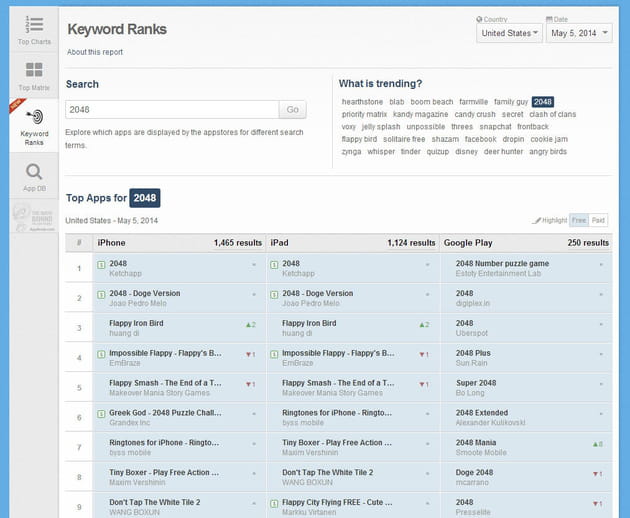
Task: Open the Top Matrix grid icon
Action: (x=34, y=70)
